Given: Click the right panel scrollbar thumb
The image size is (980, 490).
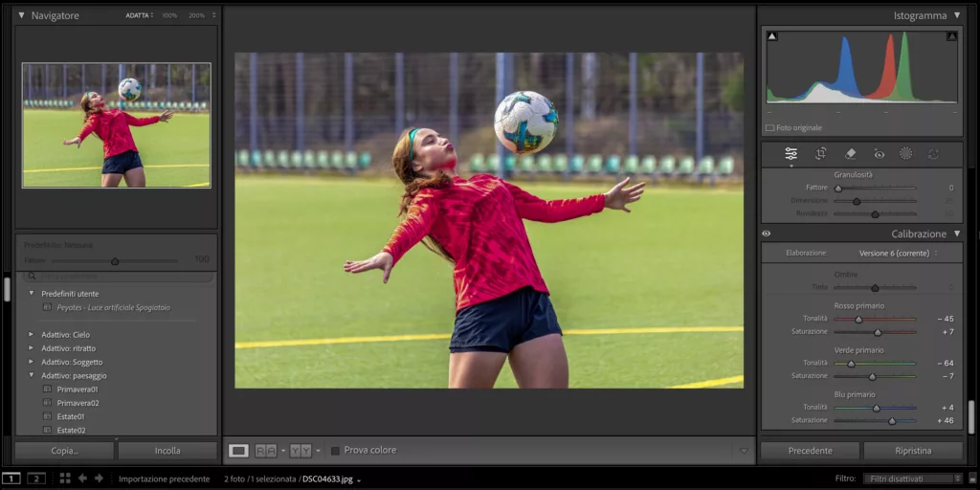Looking at the screenshot, I should [970, 416].
